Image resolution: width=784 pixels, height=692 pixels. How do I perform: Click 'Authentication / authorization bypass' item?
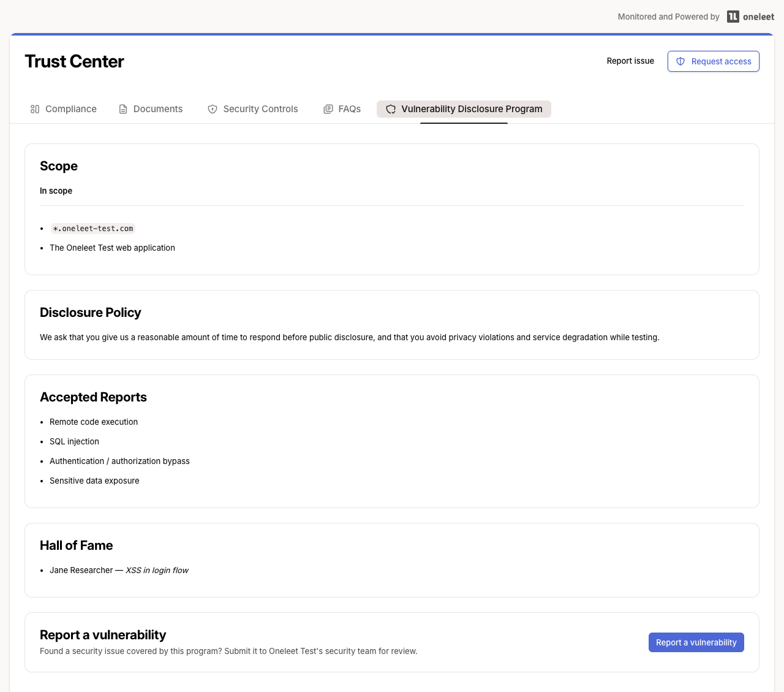(119, 461)
